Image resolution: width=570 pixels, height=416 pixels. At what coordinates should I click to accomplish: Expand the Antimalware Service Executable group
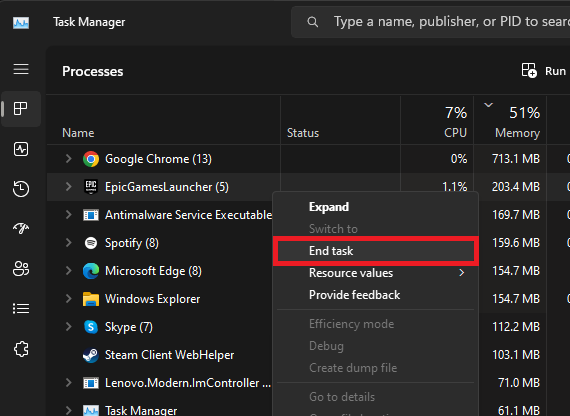tap(68, 215)
